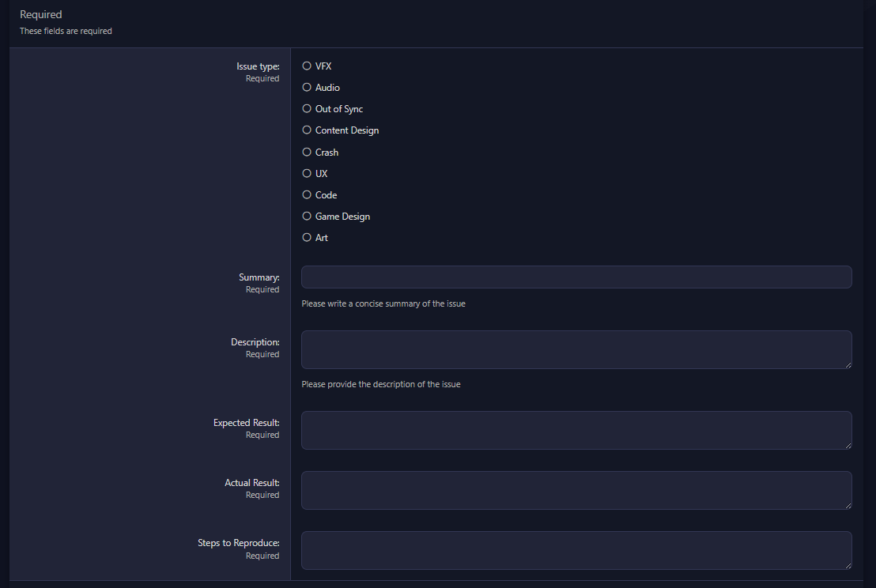The width and height of the screenshot is (876, 588).
Task: Click the Issue type field label
Action: coord(258,66)
